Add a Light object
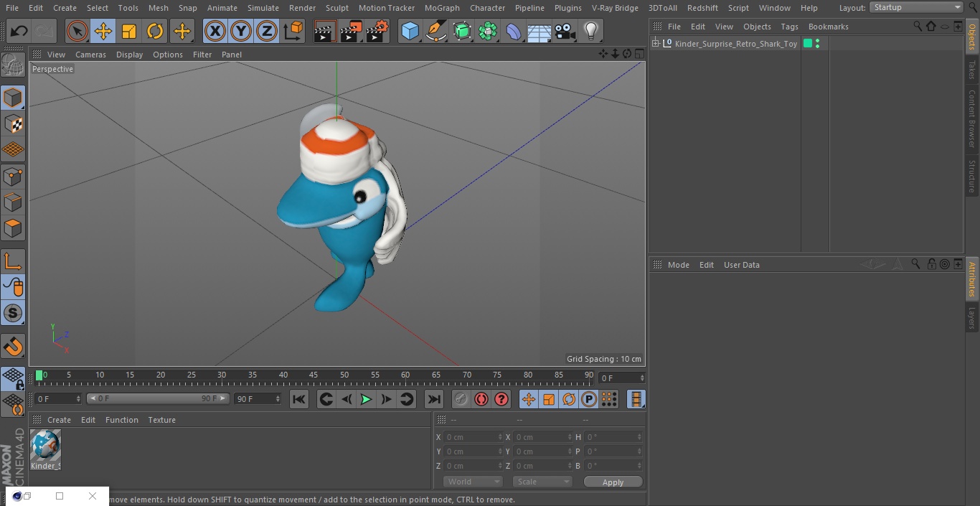Screen dimensions: 980x506 [x=591, y=31]
